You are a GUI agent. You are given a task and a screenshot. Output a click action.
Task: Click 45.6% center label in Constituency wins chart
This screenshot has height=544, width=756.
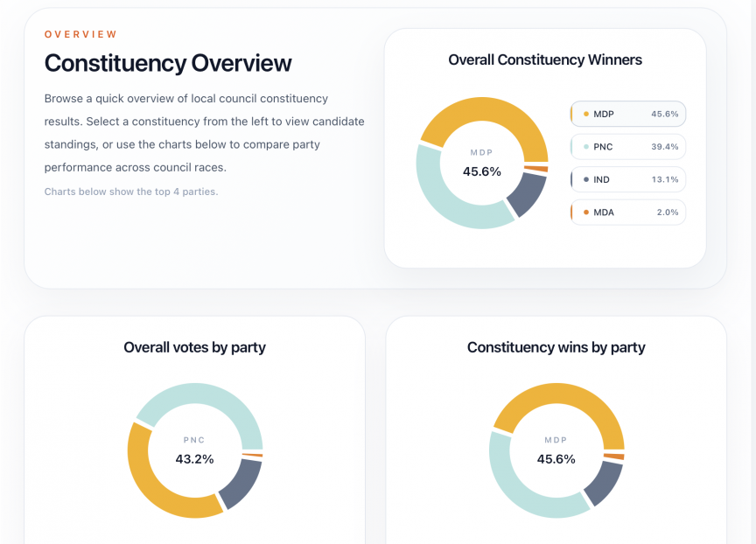pos(556,458)
